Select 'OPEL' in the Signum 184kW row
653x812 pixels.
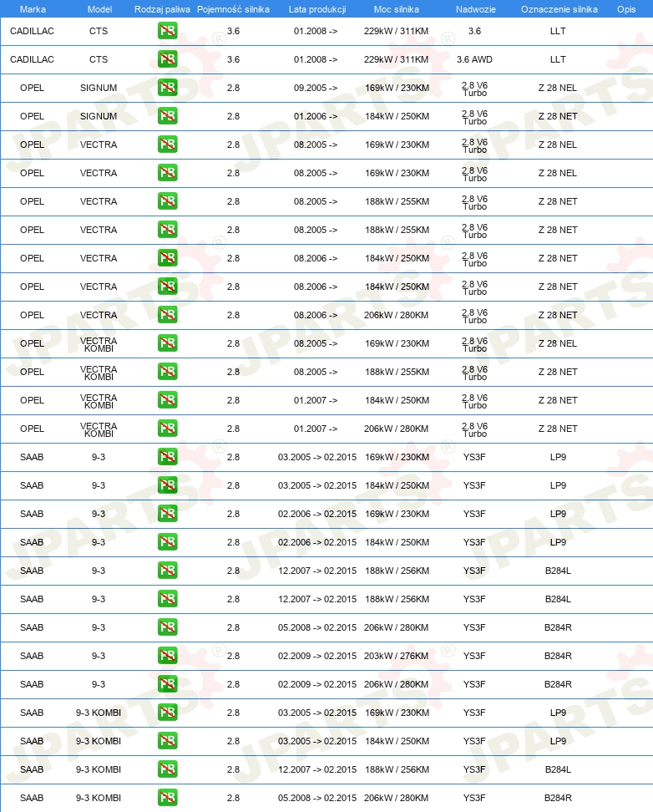pyautogui.click(x=32, y=116)
